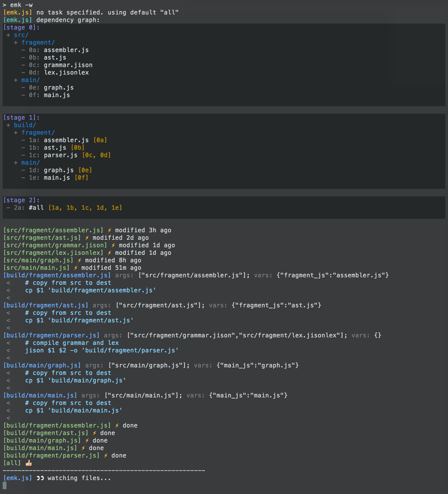Click 'grammar.jison' in row 0c
Image resolution: width=448 pixels, height=494 pixels.
tap(68, 65)
